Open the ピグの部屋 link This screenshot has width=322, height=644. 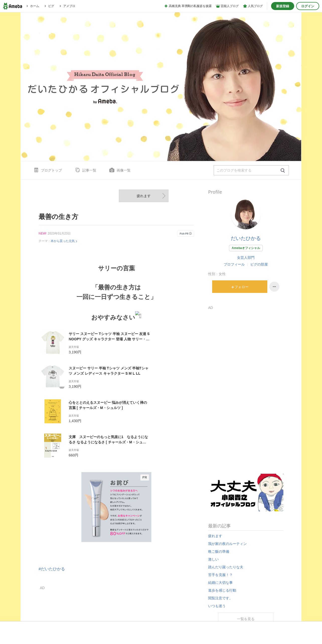point(259,264)
